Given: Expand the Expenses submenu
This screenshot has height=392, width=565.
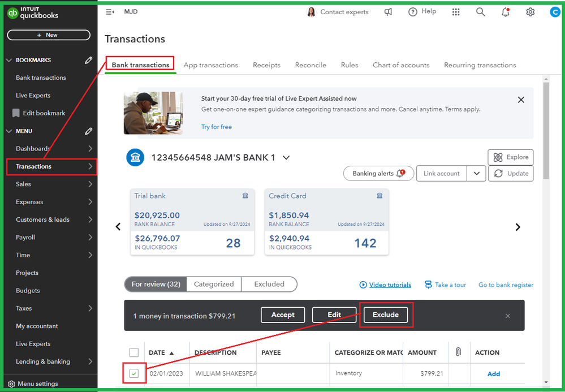Looking at the screenshot, I should [90, 202].
